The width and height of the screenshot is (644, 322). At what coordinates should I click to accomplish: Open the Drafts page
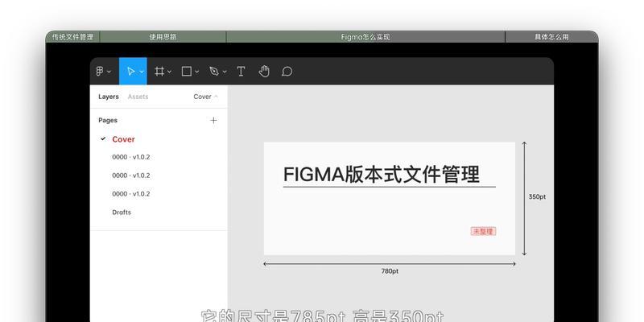[122, 213]
